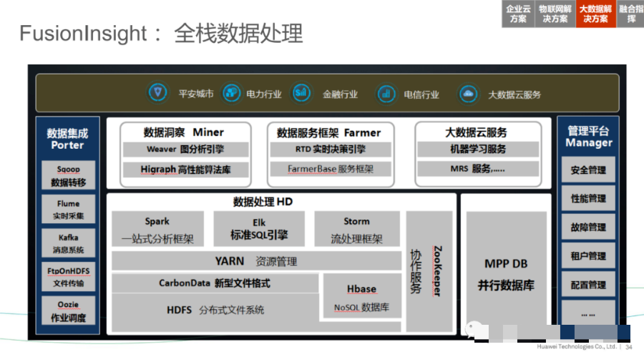Click the FusionInsight 全栈数据处理 slide title

[x=161, y=34]
